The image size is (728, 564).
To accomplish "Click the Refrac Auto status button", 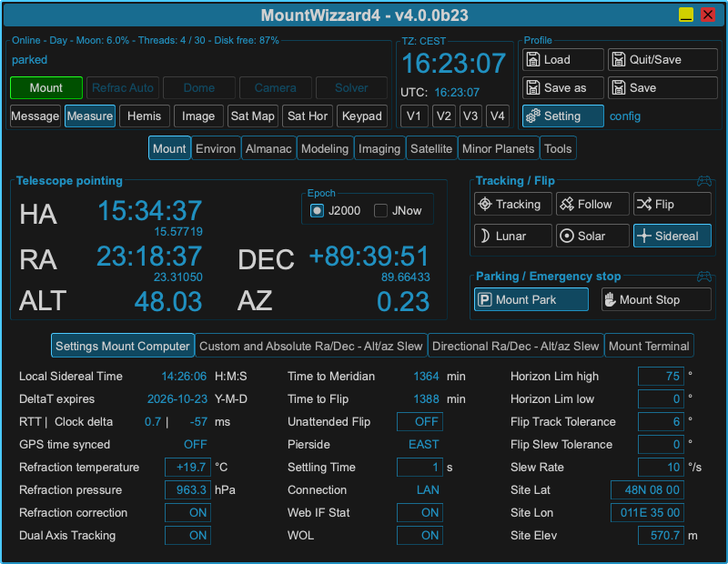I will point(123,87).
